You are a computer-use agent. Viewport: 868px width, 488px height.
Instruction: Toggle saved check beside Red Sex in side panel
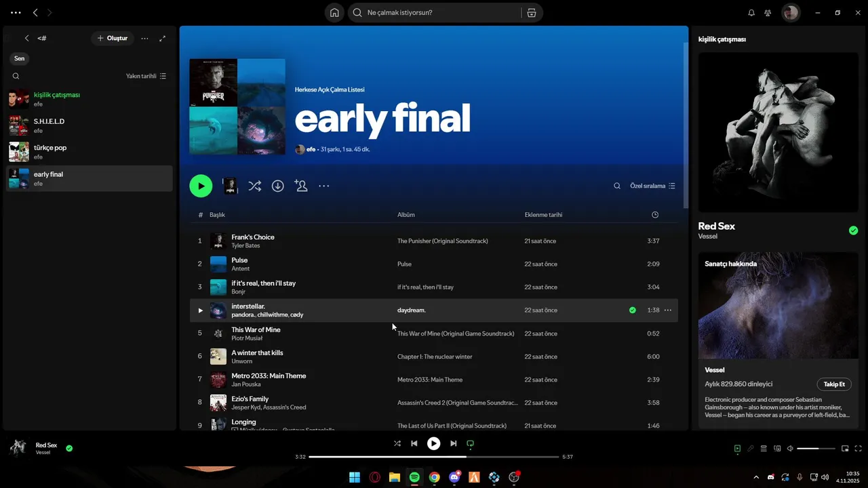pos(853,230)
